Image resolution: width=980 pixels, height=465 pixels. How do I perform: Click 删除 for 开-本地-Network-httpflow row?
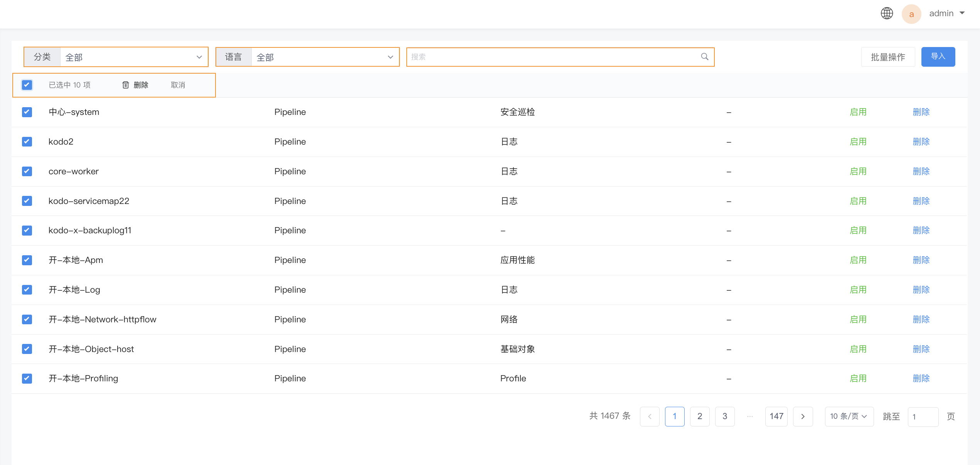[921, 319]
